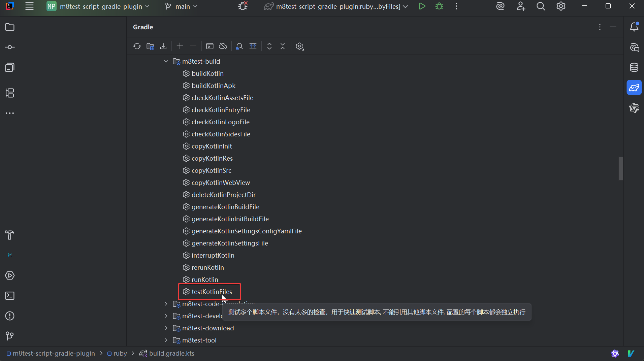This screenshot has width=644, height=361.
Task: Expand the m8test-tool folder
Action: pos(166,340)
